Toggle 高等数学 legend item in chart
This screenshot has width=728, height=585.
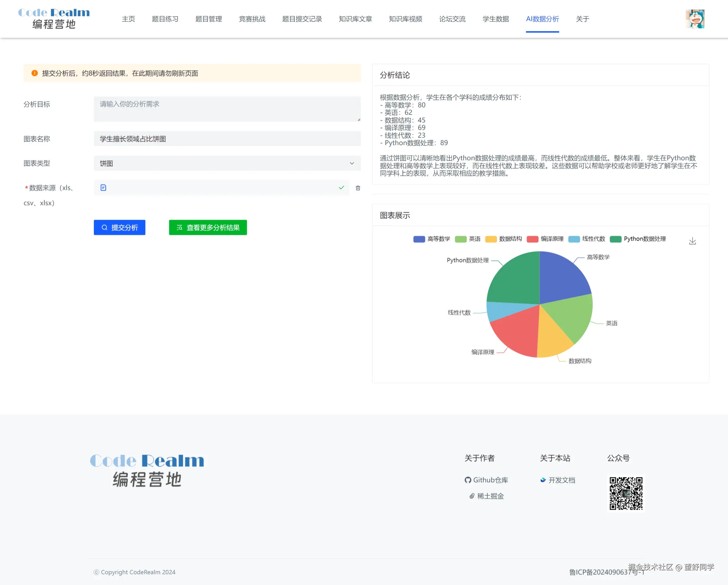coord(431,239)
